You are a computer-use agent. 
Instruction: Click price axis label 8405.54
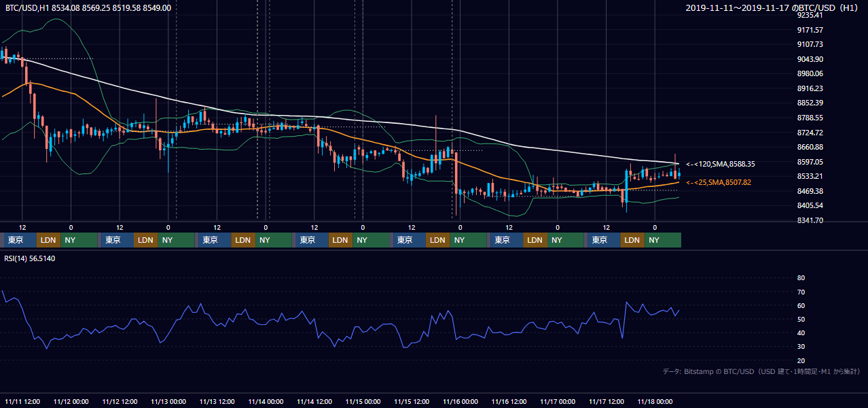(x=810, y=205)
